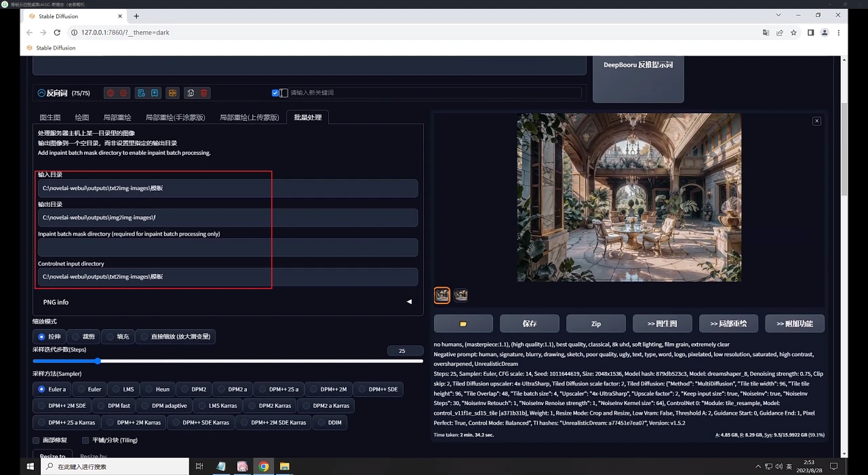Choose the LMS Karras sampler
Viewport: 868px width, 475px height.
(x=218, y=406)
